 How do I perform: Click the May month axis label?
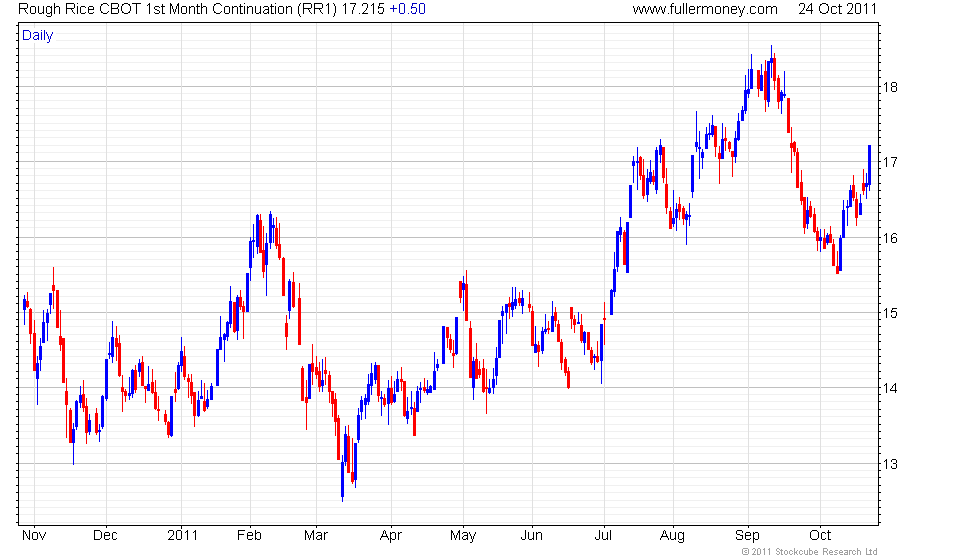click(x=463, y=536)
